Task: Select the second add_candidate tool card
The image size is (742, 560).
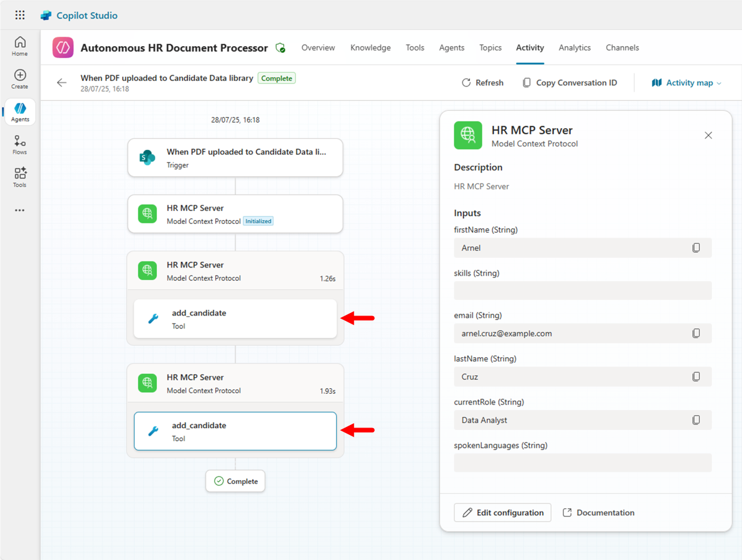Action: click(235, 431)
